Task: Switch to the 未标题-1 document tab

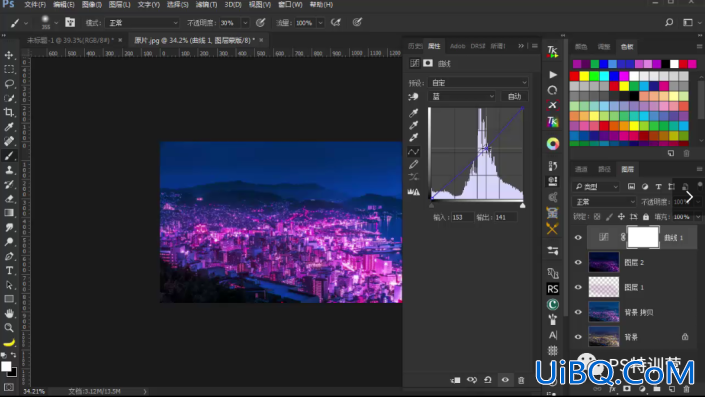Action: (x=70, y=40)
